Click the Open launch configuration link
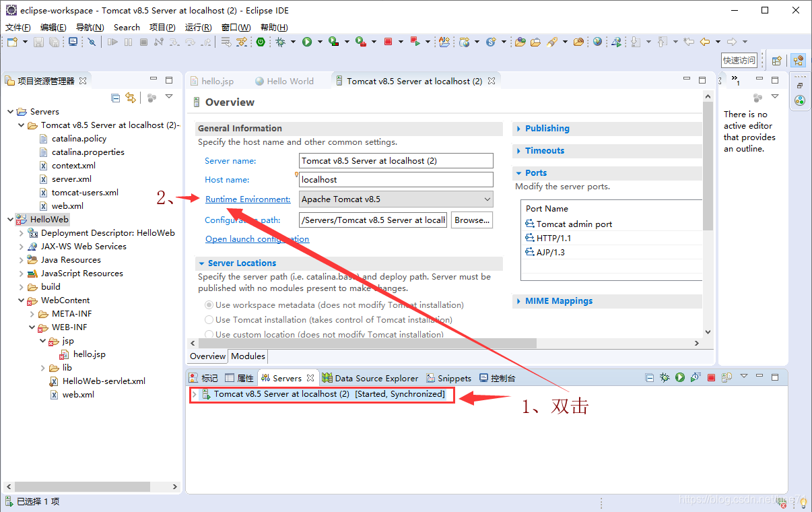 pos(257,238)
